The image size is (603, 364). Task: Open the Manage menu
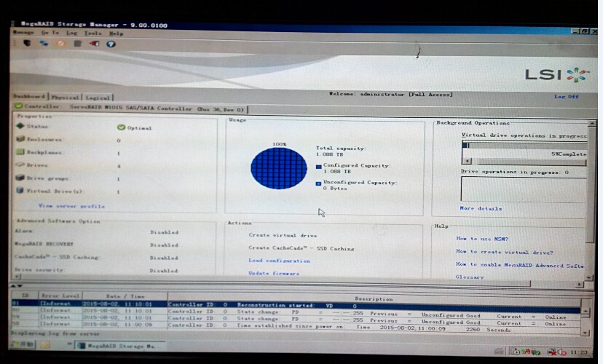(x=23, y=33)
